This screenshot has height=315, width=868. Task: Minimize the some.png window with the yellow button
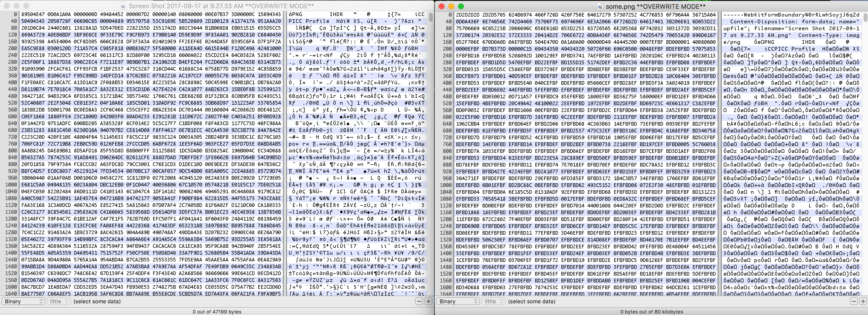(451, 6)
